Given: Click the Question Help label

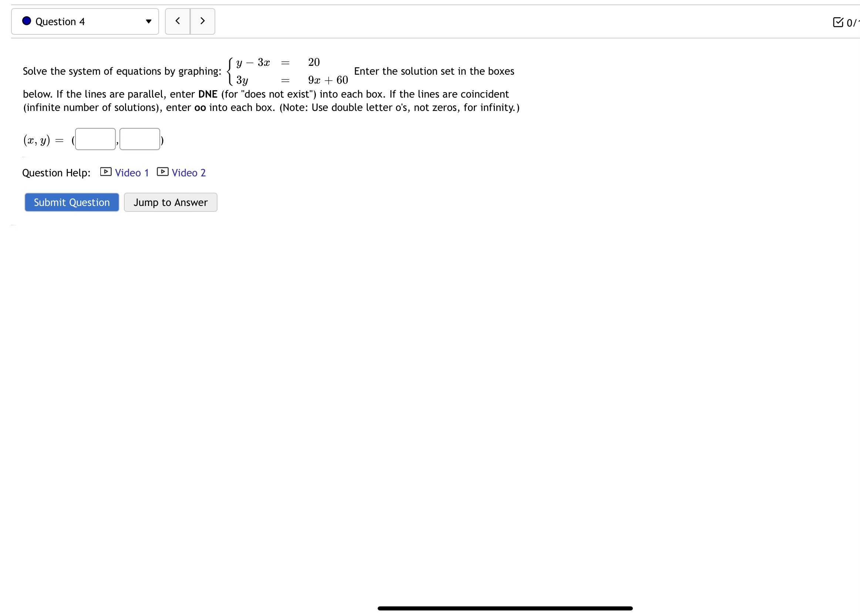Looking at the screenshot, I should (x=57, y=173).
